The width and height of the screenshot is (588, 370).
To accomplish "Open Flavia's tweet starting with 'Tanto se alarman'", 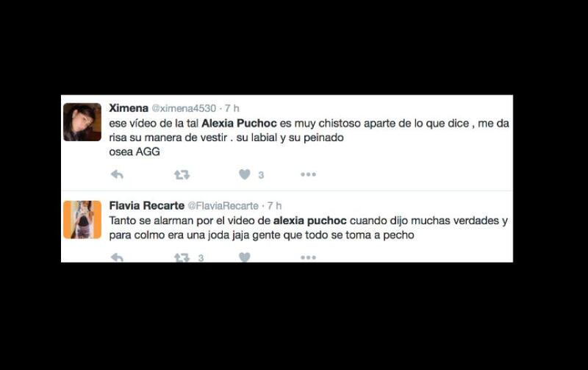I will click(x=308, y=228).
